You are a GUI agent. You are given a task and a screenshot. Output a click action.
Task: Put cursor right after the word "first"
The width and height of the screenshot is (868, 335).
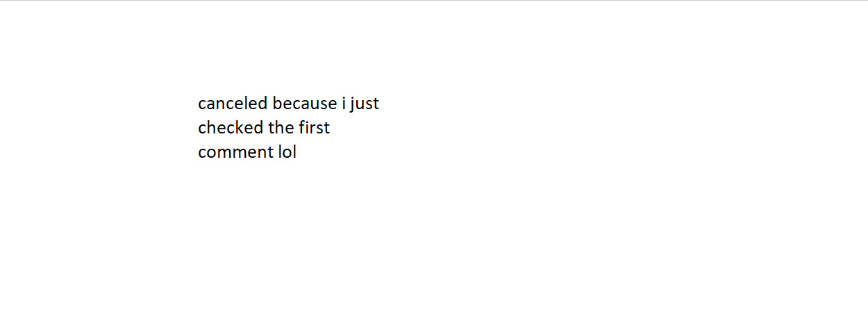click(331, 128)
